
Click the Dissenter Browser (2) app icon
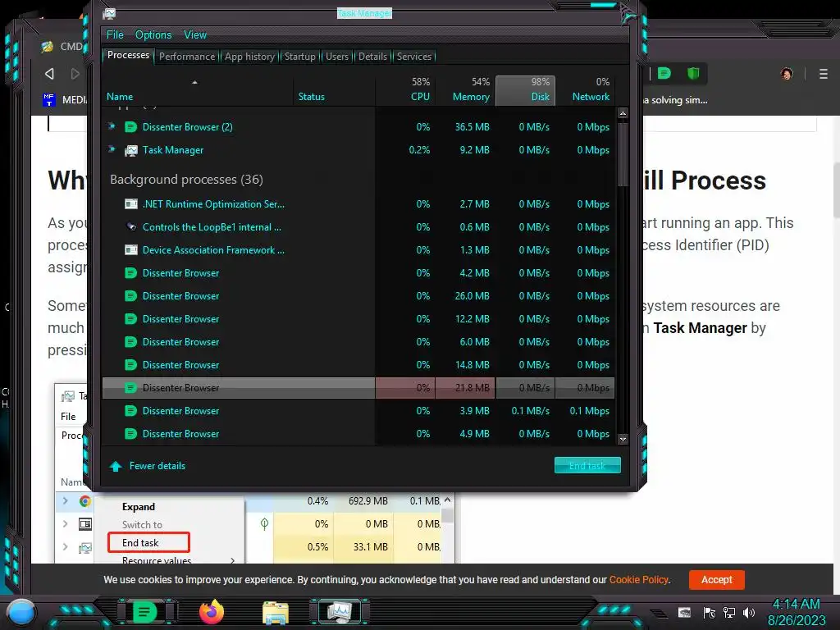(130, 127)
